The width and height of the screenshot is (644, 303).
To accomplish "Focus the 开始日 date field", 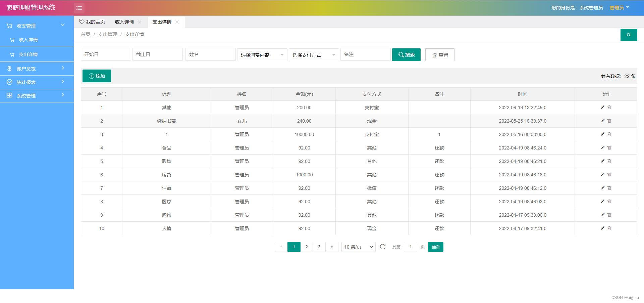I will pyautogui.click(x=106, y=54).
